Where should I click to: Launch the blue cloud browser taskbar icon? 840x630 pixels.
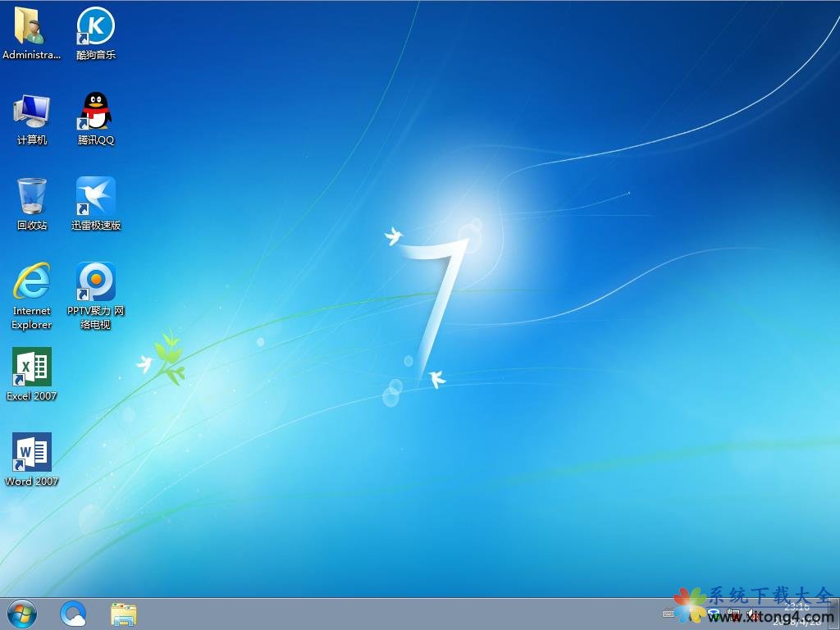[73, 614]
